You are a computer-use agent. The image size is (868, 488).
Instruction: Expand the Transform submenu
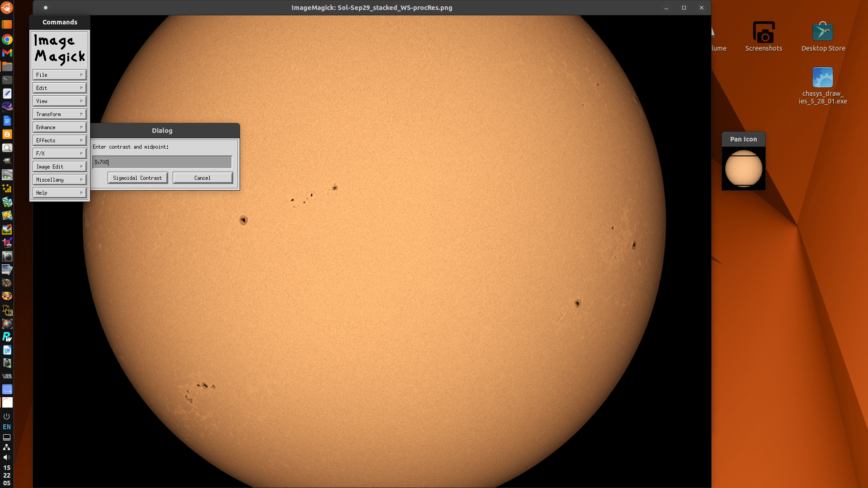click(x=59, y=114)
